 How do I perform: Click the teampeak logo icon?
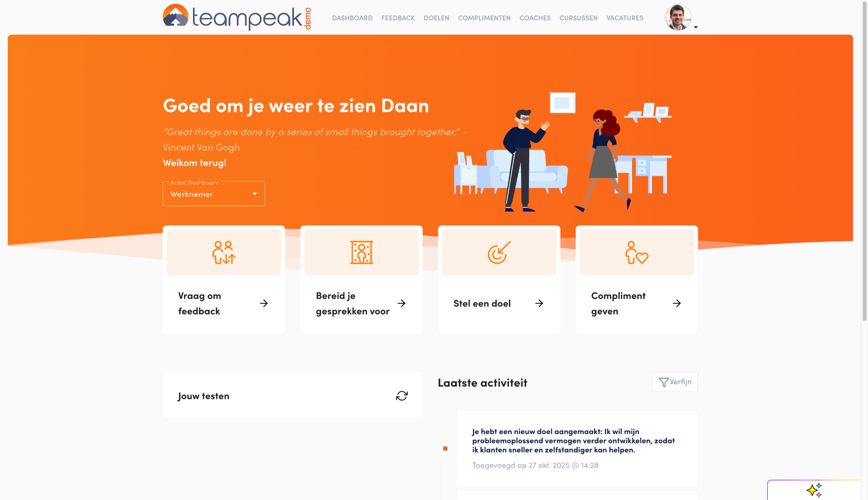pos(176,16)
